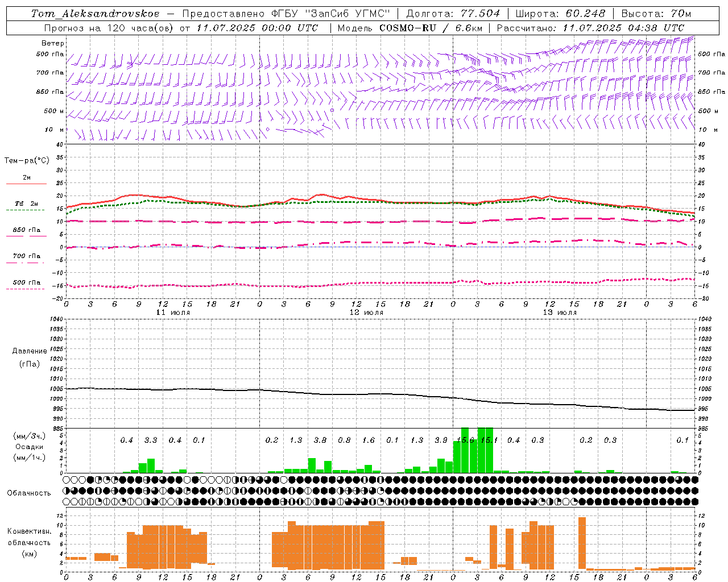The height and width of the screenshot is (582, 728).
Task: Click the Ветер panel label
Action: 53,43
